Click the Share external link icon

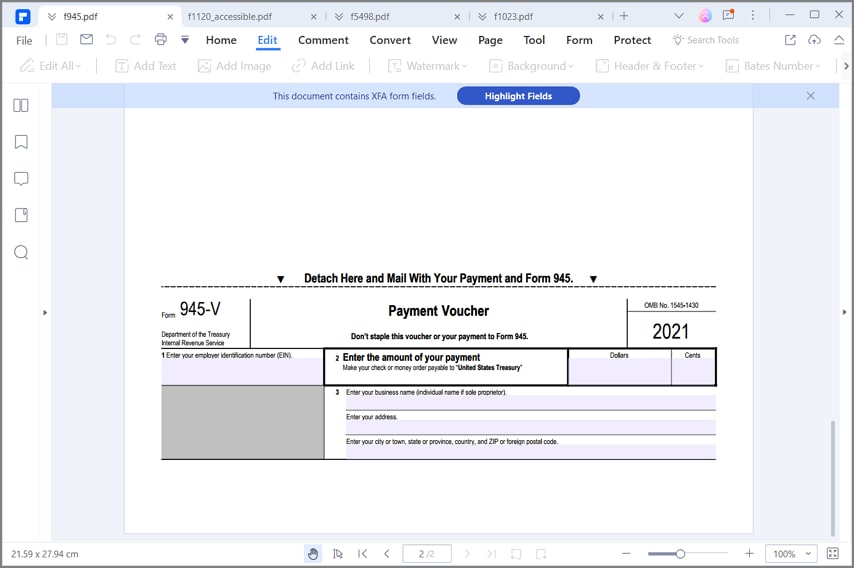790,39
